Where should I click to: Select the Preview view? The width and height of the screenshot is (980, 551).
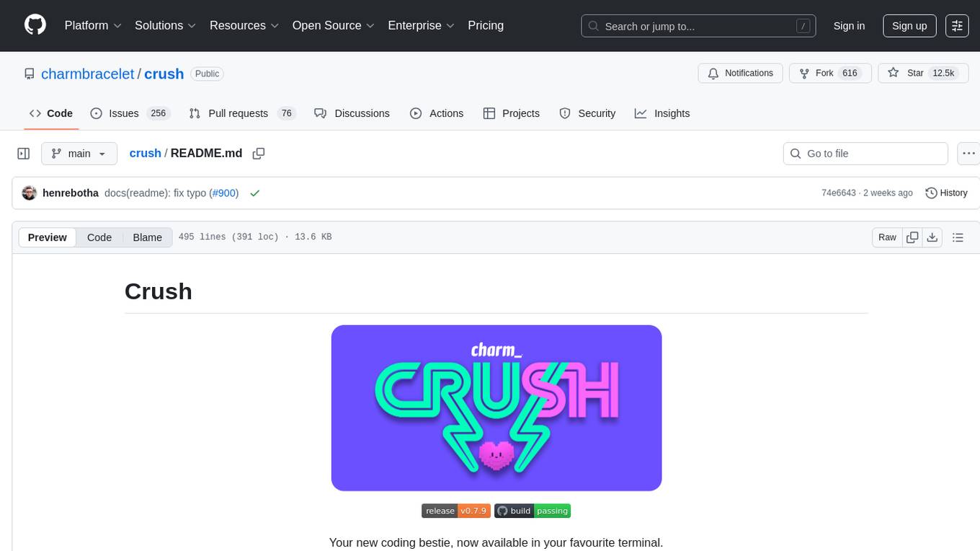tap(48, 237)
